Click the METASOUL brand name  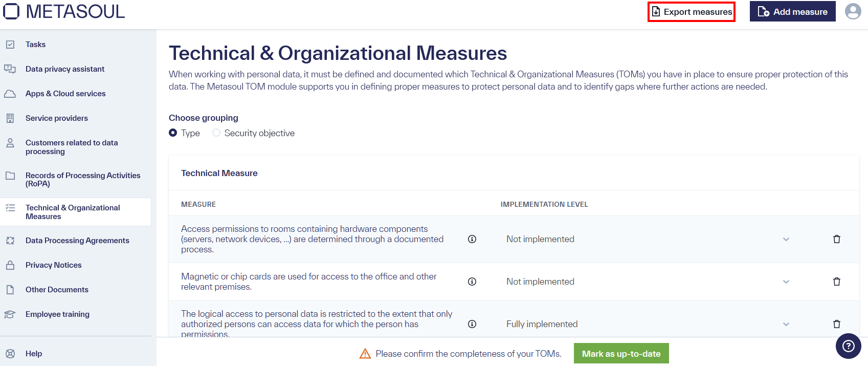75,11
